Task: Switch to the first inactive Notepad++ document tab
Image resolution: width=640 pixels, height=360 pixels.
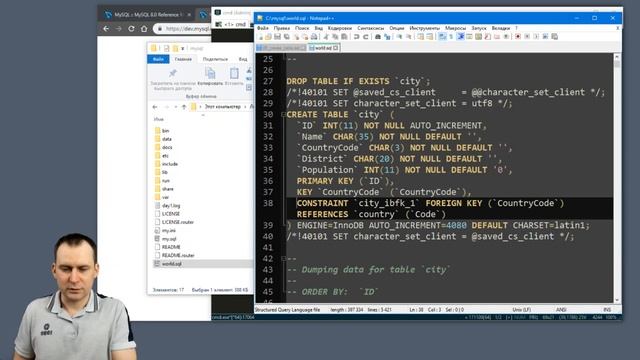Action: pos(281,48)
